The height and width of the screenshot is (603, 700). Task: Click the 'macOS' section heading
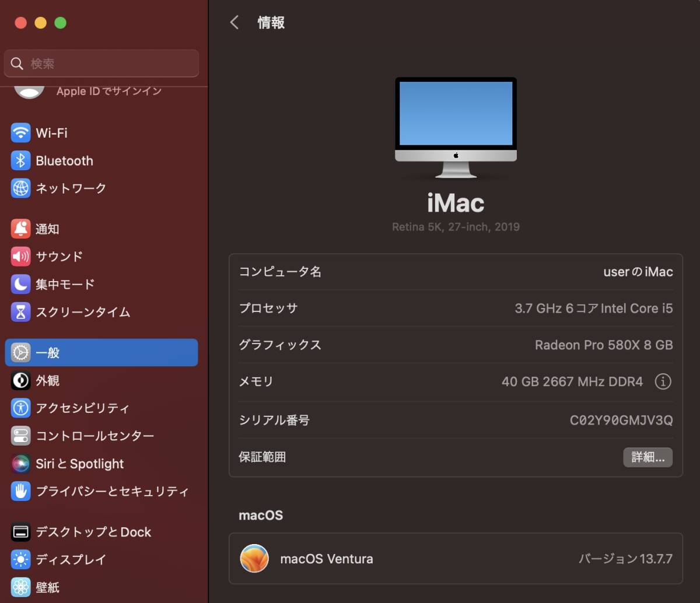261,516
